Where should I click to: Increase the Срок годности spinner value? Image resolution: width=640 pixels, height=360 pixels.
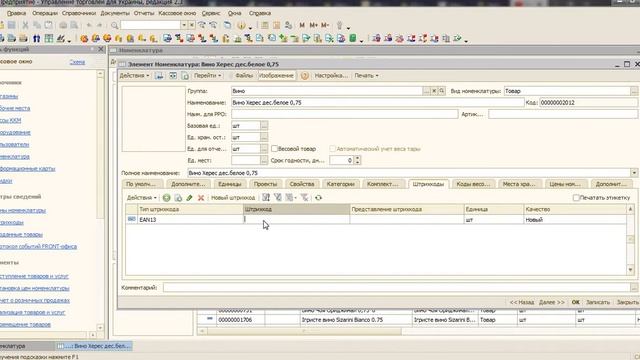pyautogui.click(x=358, y=158)
